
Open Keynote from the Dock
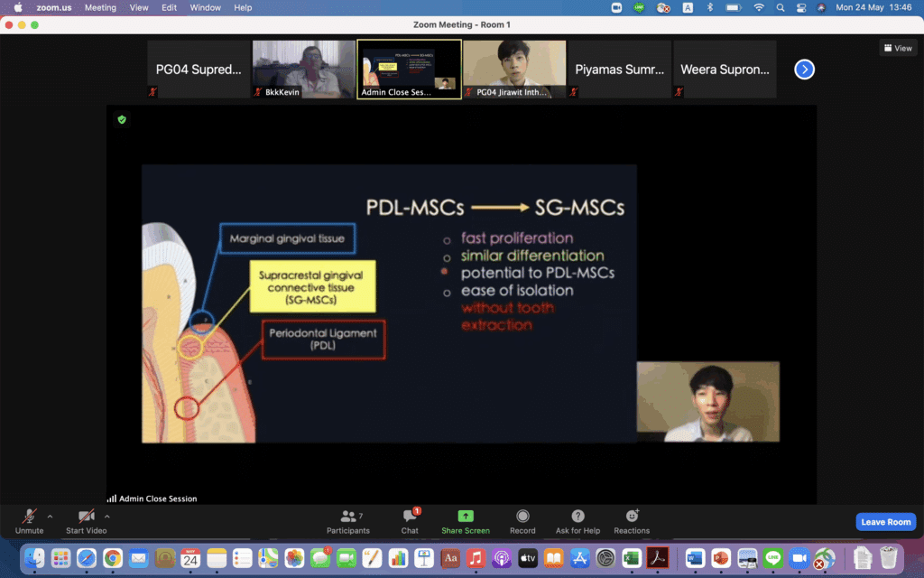click(424, 558)
